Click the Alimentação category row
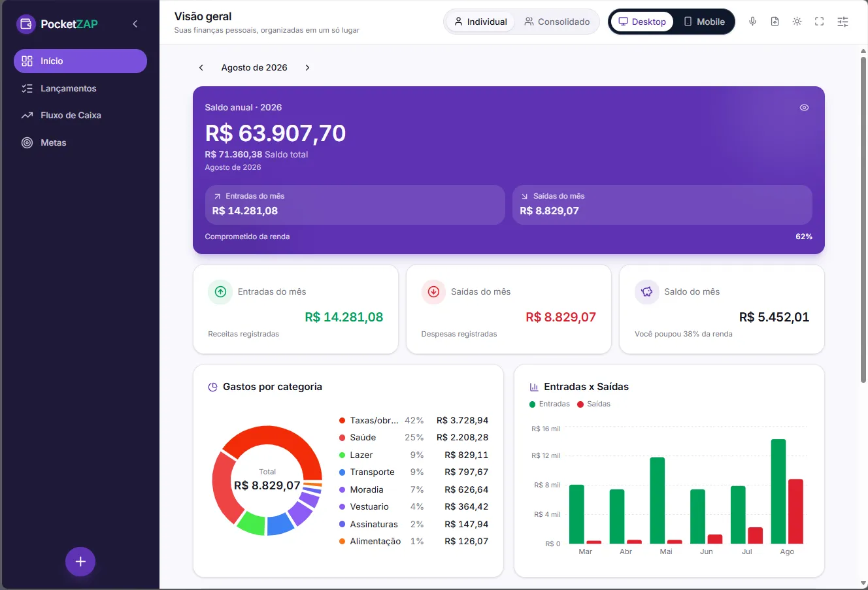Screen dimensions: 868x590 tap(414, 541)
